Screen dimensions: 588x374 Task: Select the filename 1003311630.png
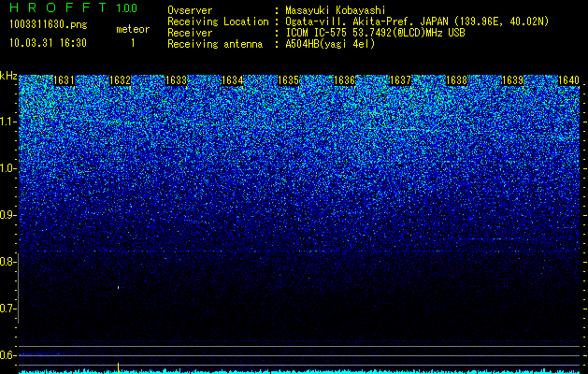pyautogui.click(x=49, y=25)
